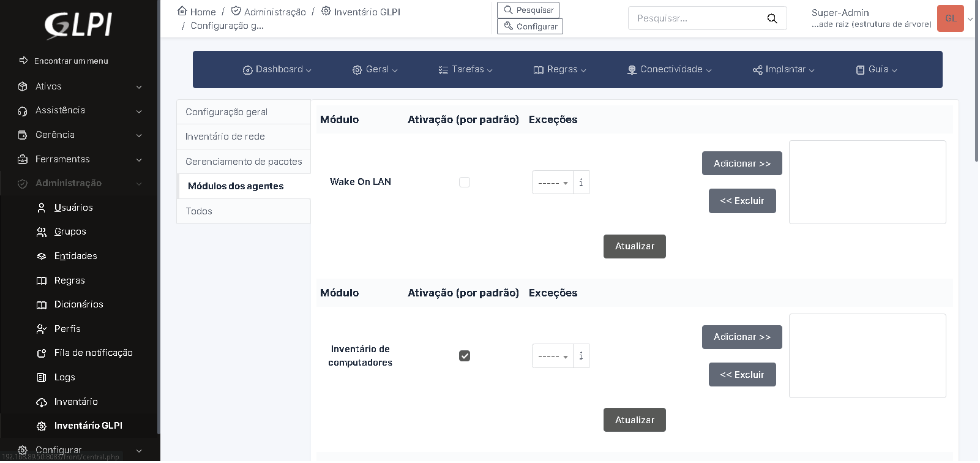
Task: Open the Regras dropdown in navbar
Action: [560, 70]
